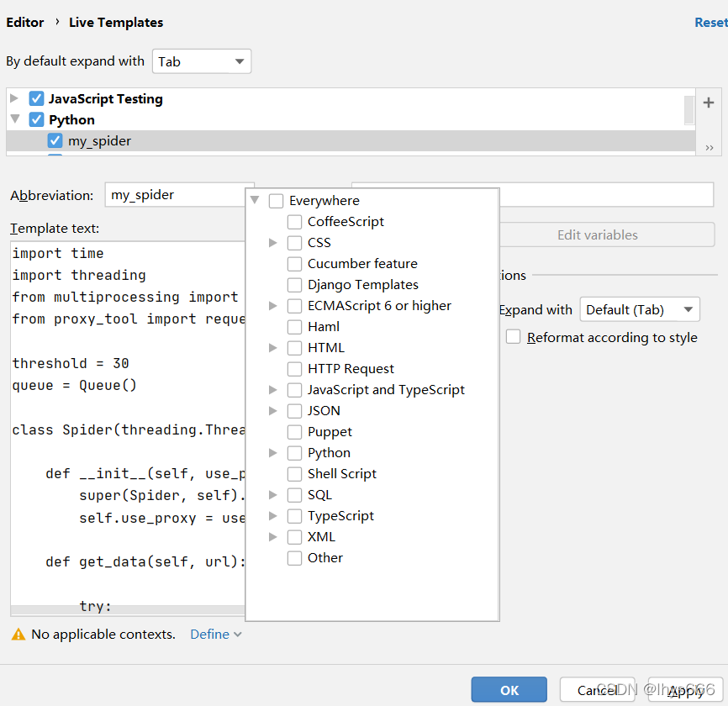Check the Other context checkbox
Image resolution: width=728 pixels, height=706 pixels.
coord(294,558)
